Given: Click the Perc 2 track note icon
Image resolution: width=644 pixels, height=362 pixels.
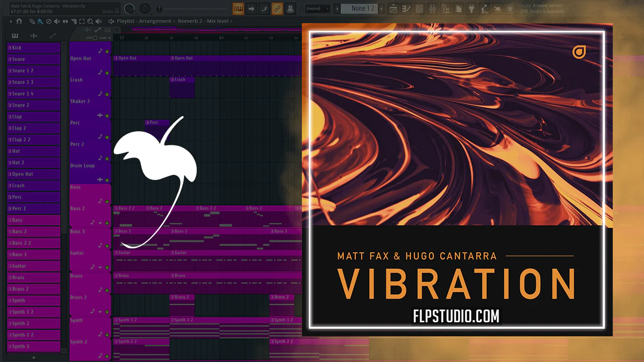Looking at the screenshot, I should tap(100, 158).
